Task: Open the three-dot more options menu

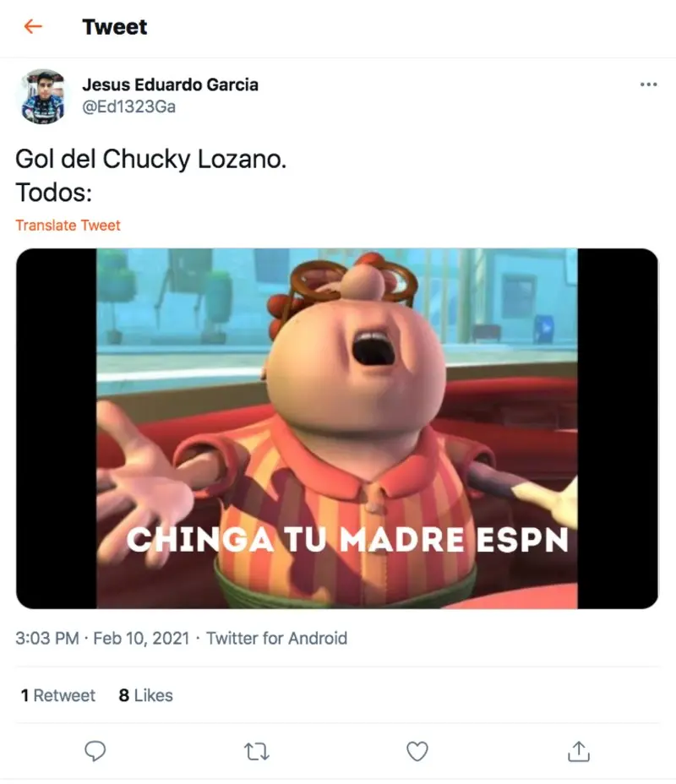Action: click(x=648, y=84)
